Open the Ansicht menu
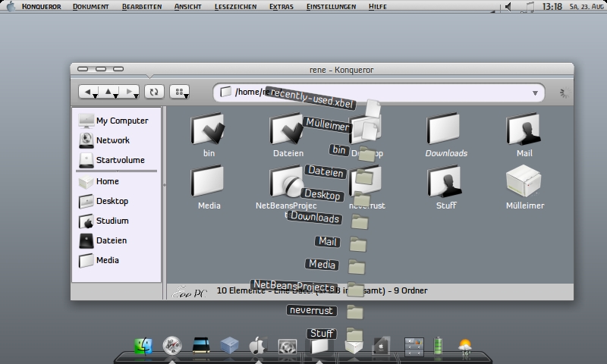 187,7
